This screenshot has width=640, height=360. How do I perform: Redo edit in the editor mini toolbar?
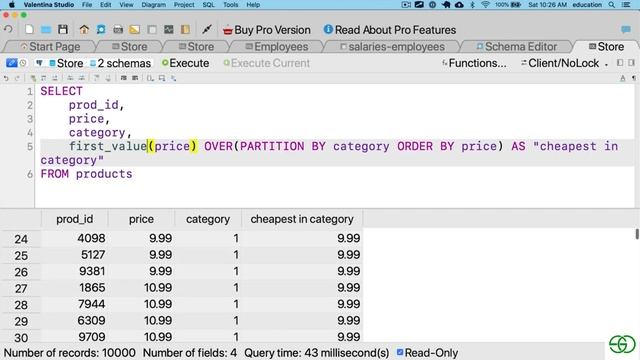click(17, 78)
